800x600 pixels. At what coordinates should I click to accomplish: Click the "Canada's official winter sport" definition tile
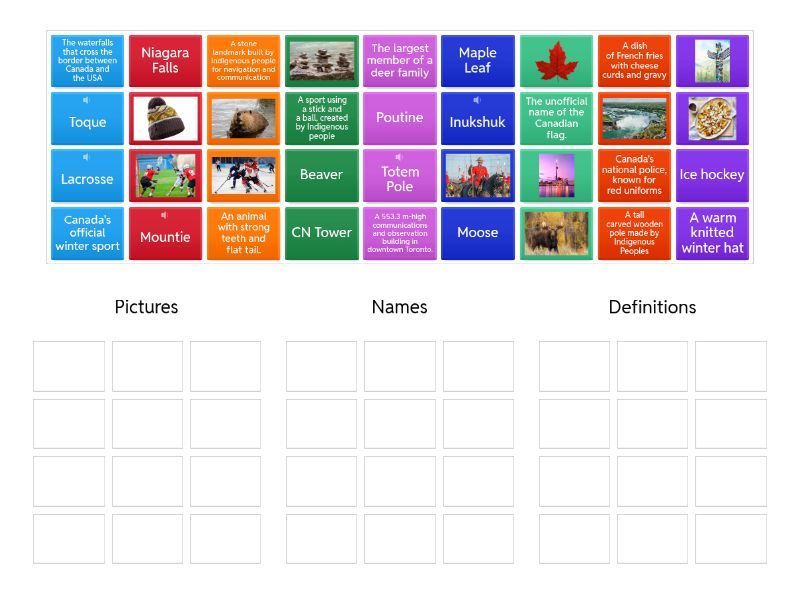(87, 233)
